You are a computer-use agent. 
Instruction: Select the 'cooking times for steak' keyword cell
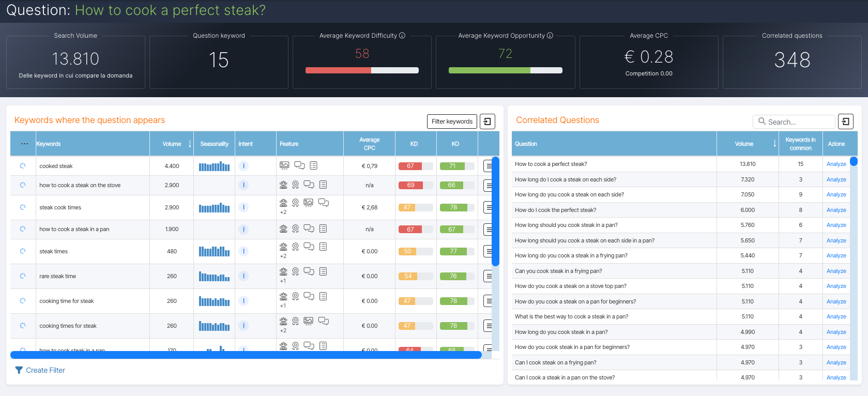93,326
